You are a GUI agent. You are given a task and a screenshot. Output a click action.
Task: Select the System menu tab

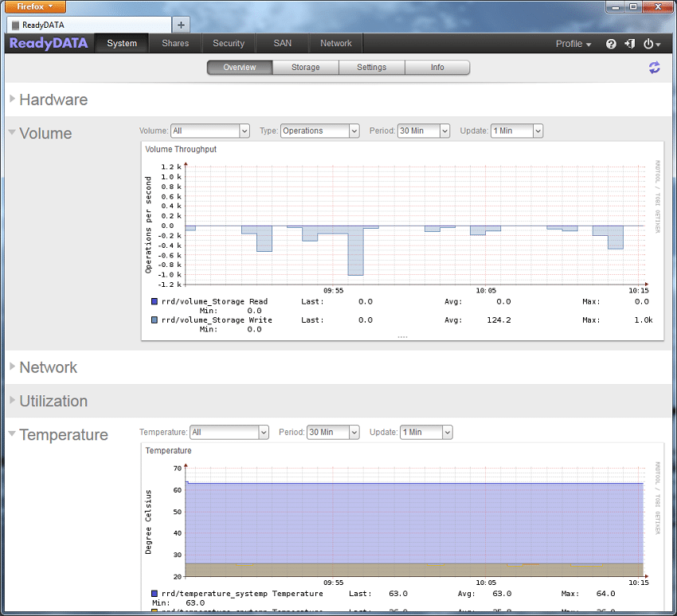pyautogui.click(x=122, y=43)
